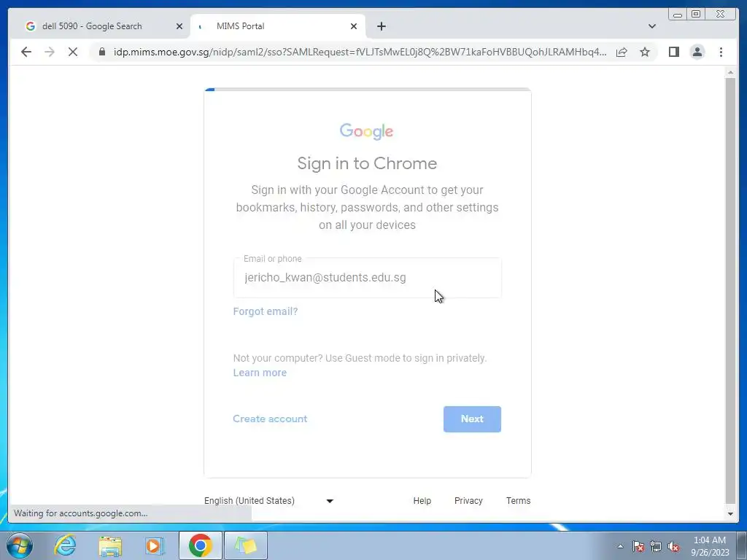Click the muted volume speaker tray icon
Image resolution: width=747 pixels, height=560 pixels.
tap(673, 546)
